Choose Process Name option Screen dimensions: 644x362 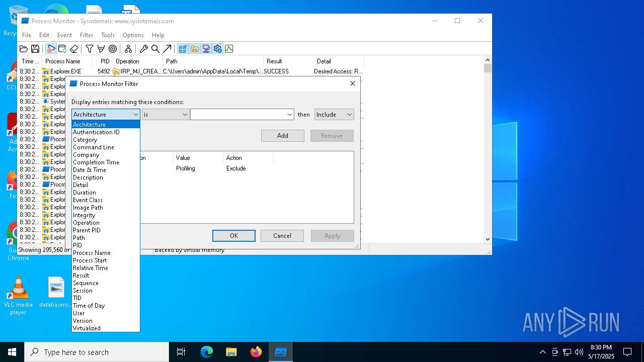click(x=106, y=253)
